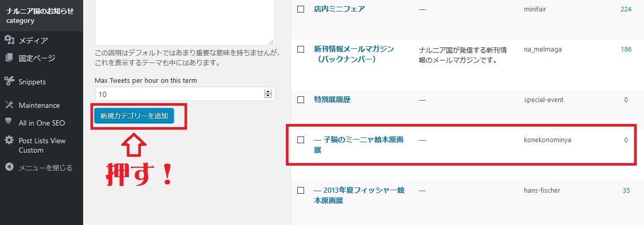
Task: Check the 子猫のミーニャ絵本原画展 checkbox
Action: 300,140
